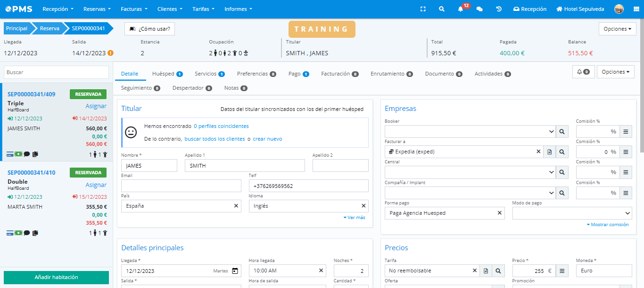Open the apps grid icon
Screen dimensions: 644x288
coord(635,9)
